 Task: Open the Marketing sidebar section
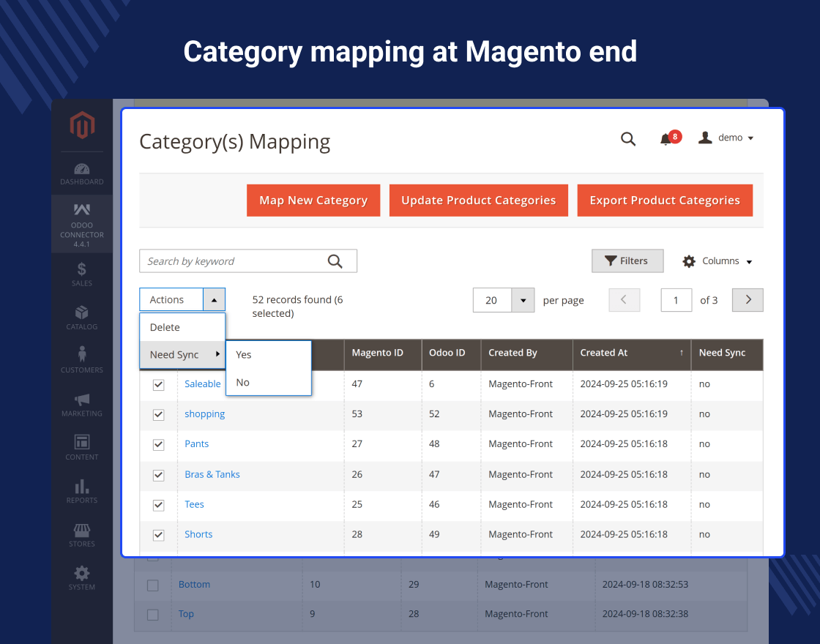(x=81, y=405)
